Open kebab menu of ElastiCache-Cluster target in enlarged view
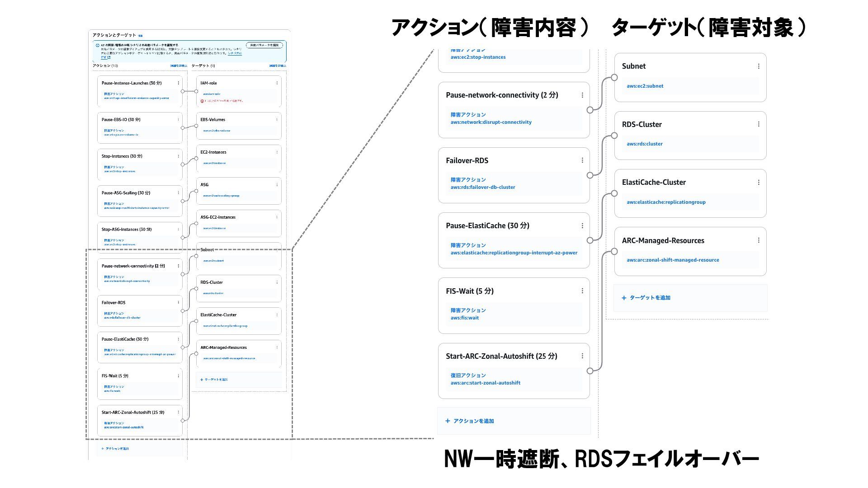 point(759,182)
